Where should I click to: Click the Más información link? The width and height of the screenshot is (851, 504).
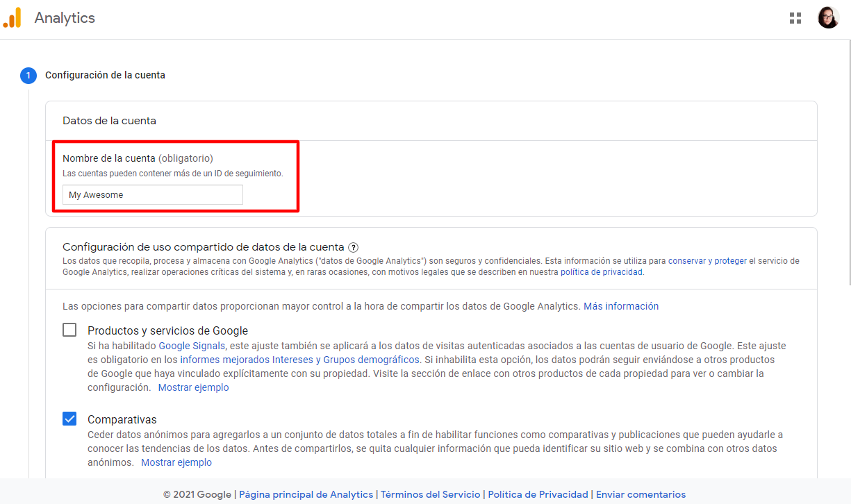click(x=621, y=306)
